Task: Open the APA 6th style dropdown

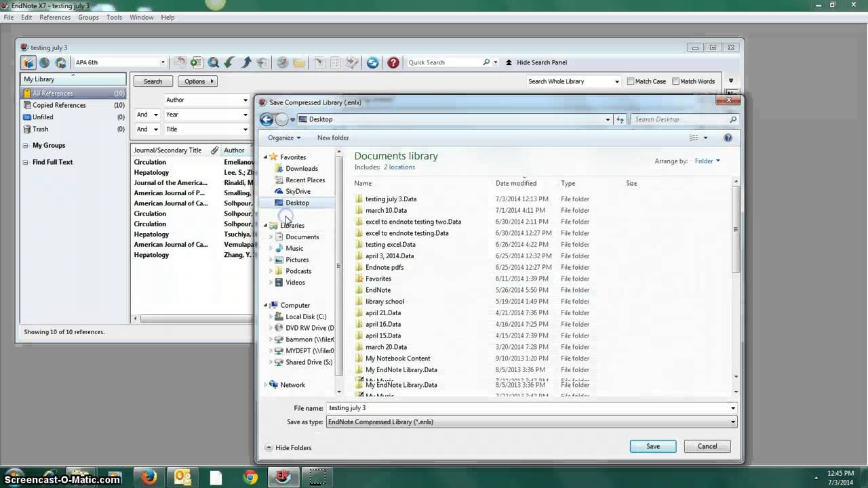Action: pyautogui.click(x=163, y=62)
